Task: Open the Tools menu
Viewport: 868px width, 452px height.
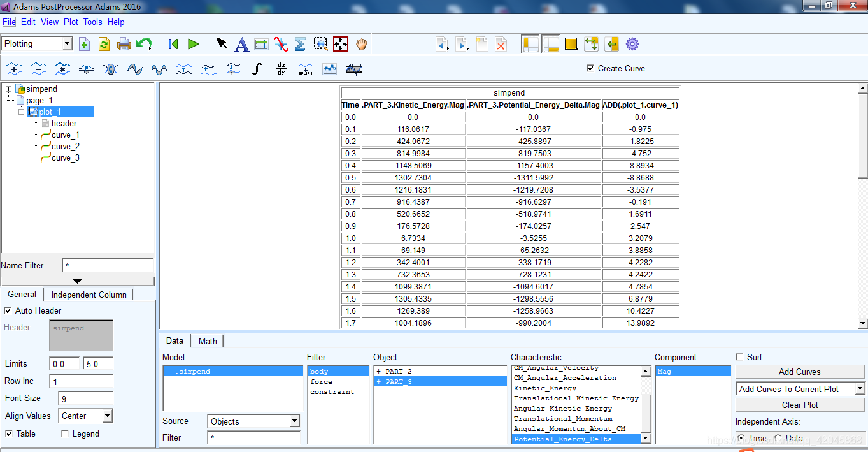Action: pos(92,22)
